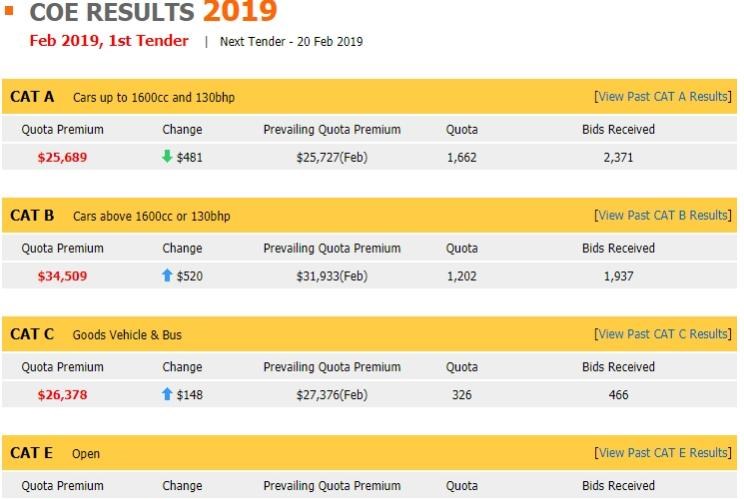Image resolution: width=744 pixels, height=499 pixels.
Task: Click the CAT A header bar
Action: 369,97
